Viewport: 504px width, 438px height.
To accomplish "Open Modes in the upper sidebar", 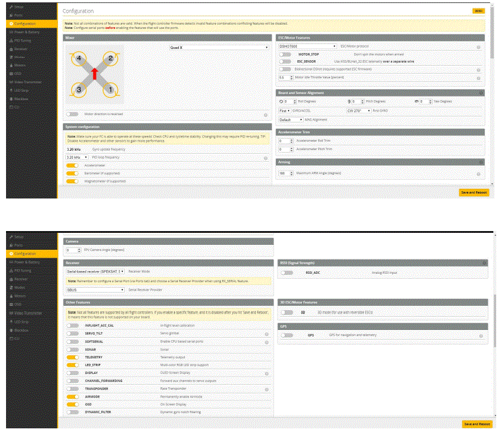I will (x=19, y=57).
